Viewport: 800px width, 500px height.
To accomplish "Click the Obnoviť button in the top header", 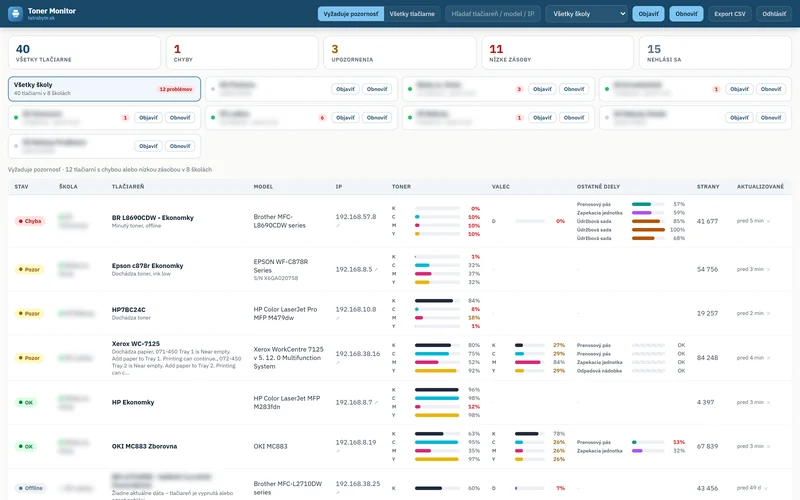I will (686, 14).
